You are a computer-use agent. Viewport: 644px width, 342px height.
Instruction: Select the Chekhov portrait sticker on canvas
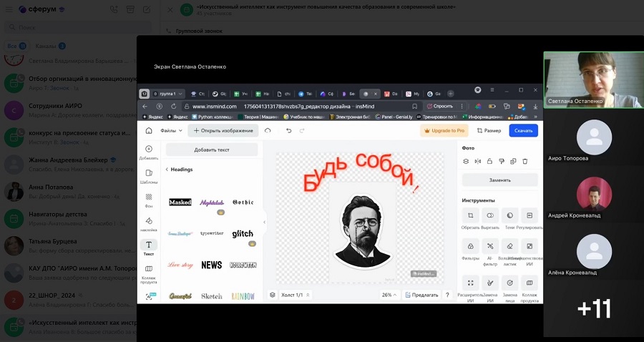tap(362, 232)
